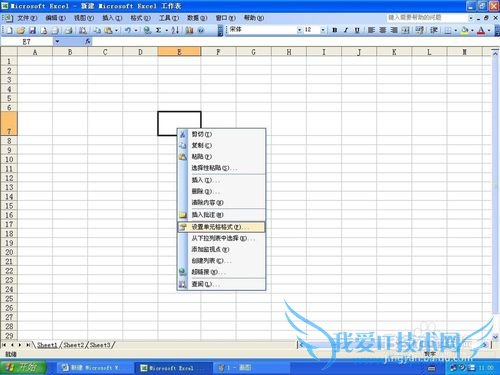Open the 宋体 font name dropdown
Viewport: 500px width, 375px height.
tap(299, 30)
